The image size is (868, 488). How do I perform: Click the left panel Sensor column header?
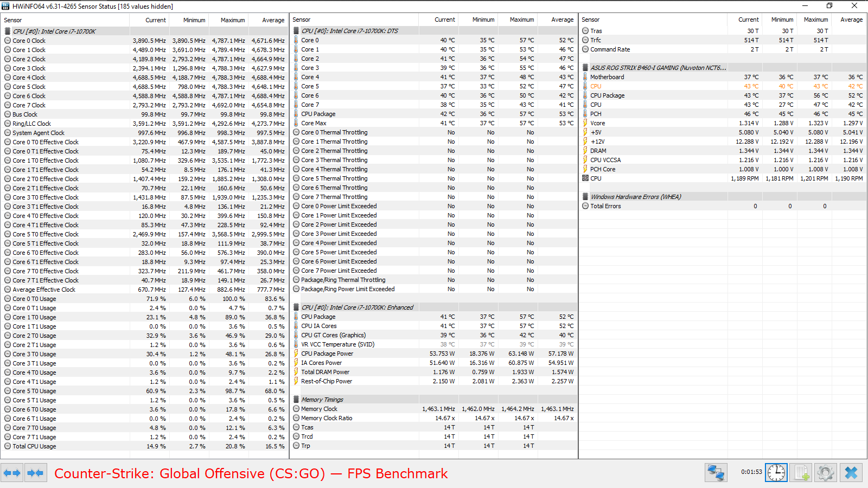(65, 20)
